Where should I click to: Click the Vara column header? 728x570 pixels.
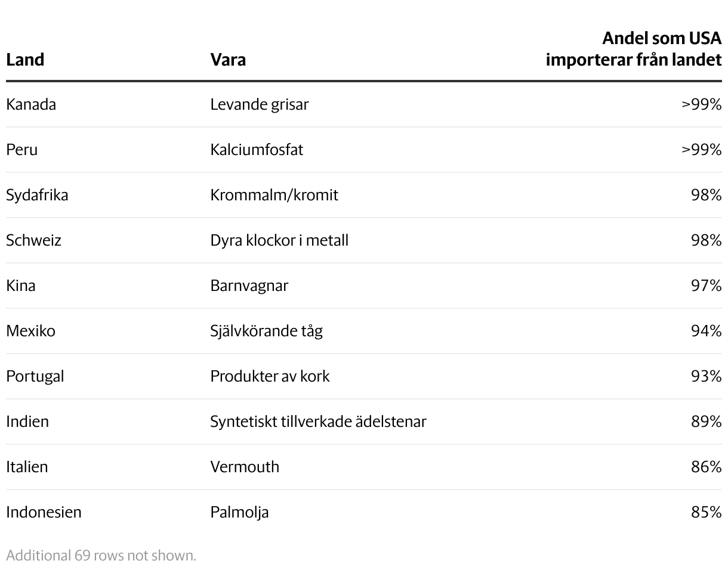(x=228, y=60)
